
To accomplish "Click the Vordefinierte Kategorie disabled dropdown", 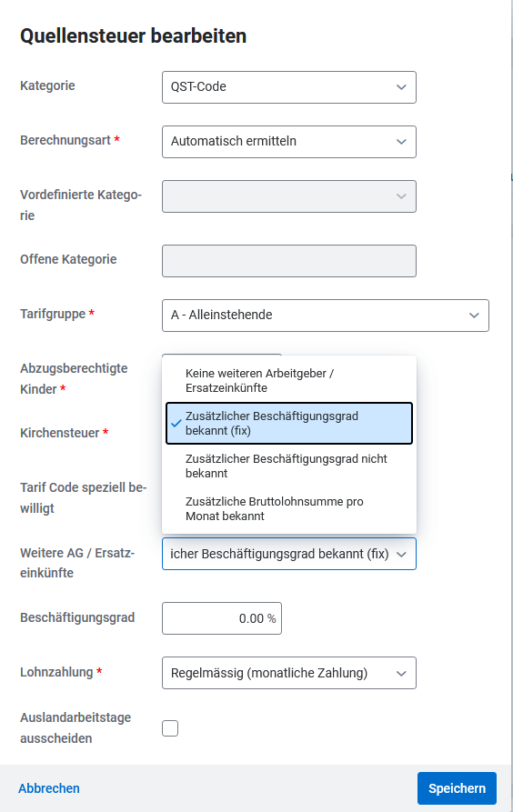I will pos(288,196).
